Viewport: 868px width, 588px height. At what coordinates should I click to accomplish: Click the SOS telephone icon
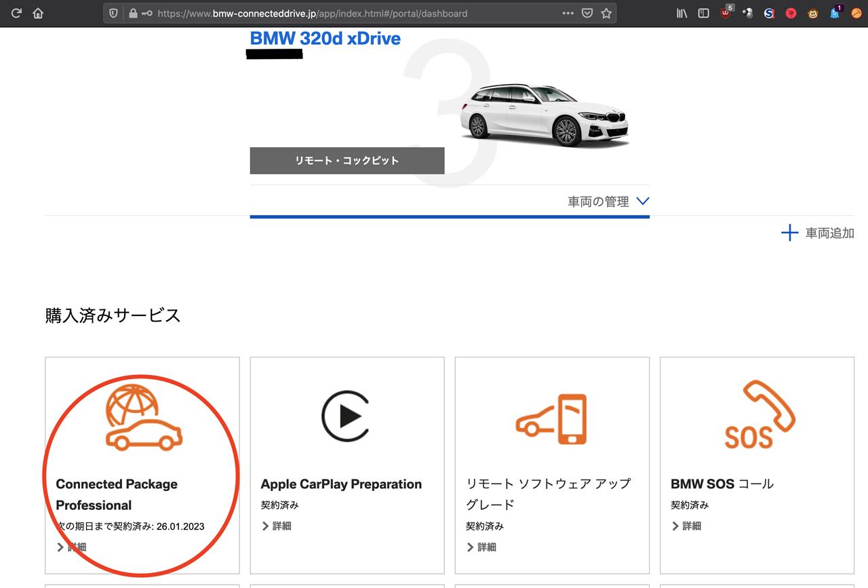click(759, 414)
